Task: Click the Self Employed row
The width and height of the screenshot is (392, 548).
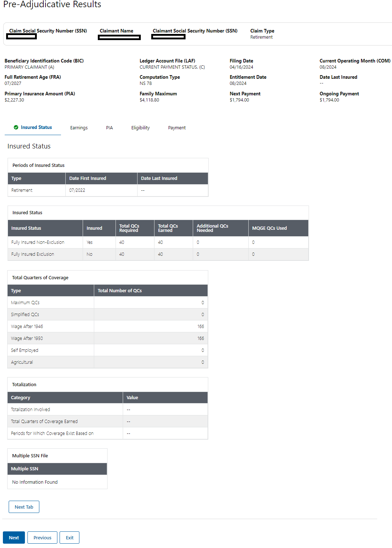Action: pos(25,350)
